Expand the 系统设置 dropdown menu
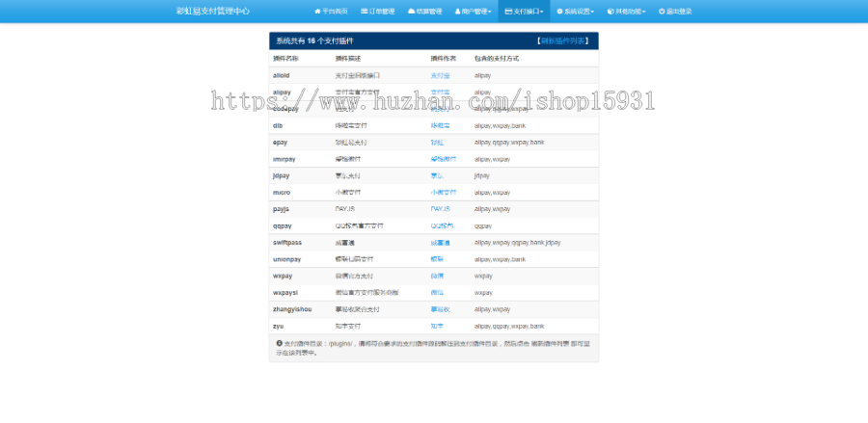 [575, 11]
